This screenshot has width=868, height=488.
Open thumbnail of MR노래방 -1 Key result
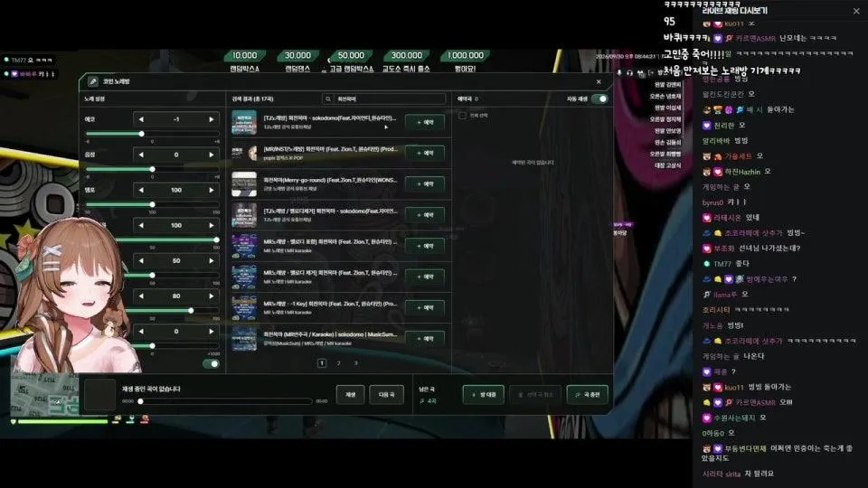(244, 308)
